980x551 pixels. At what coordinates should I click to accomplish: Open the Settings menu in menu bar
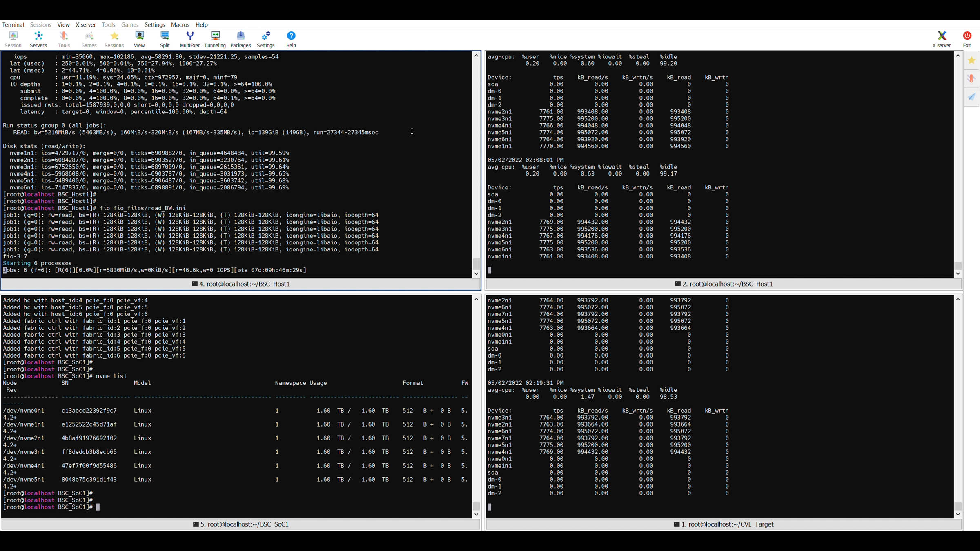(x=155, y=24)
